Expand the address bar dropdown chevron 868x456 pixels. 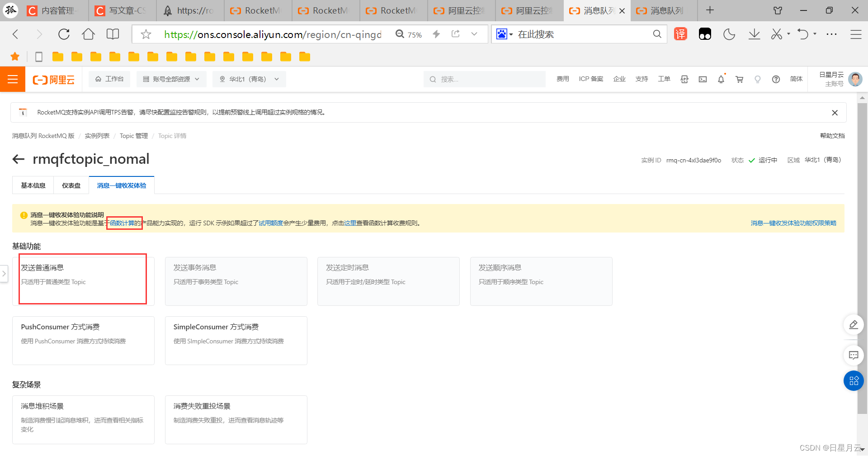click(x=474, y=34)
